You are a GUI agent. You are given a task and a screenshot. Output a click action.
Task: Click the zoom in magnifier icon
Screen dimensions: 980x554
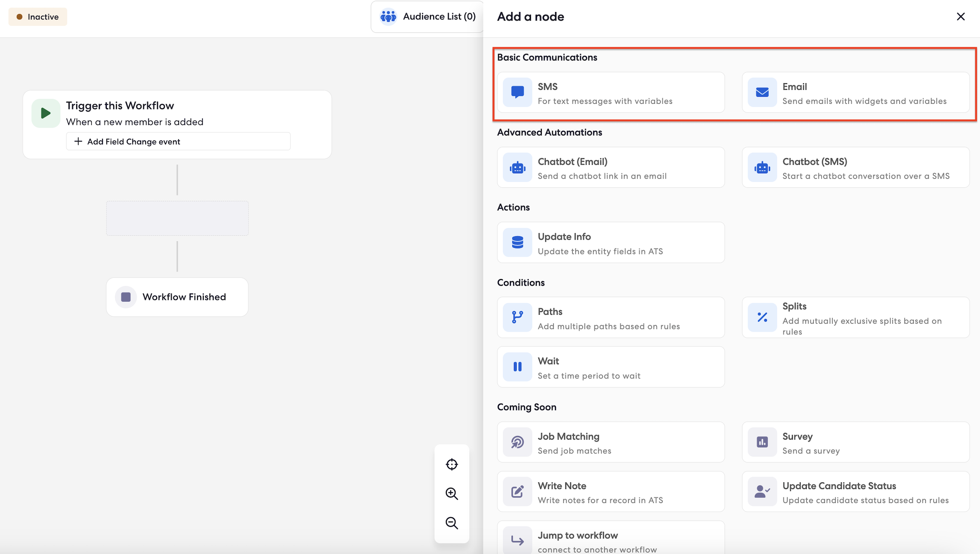452,494
